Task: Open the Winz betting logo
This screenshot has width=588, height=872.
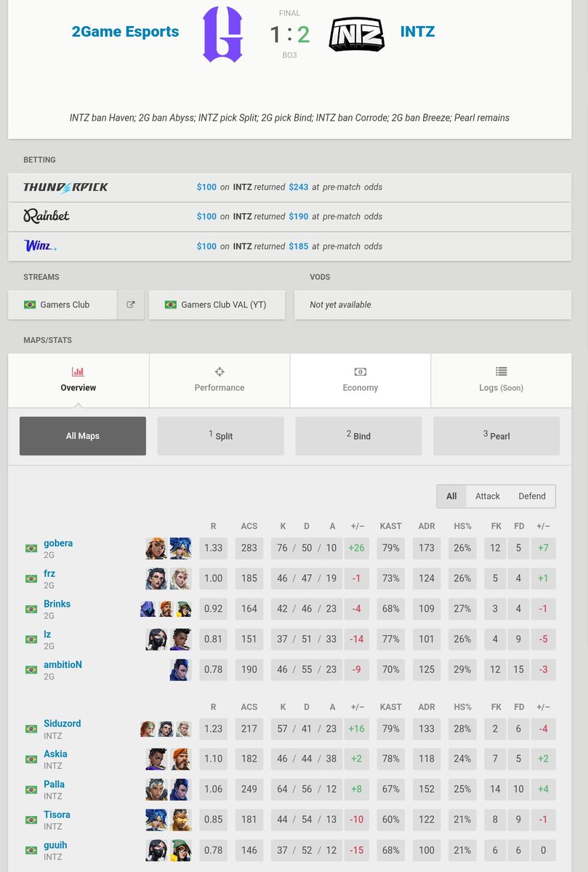Action: point(40,246)
